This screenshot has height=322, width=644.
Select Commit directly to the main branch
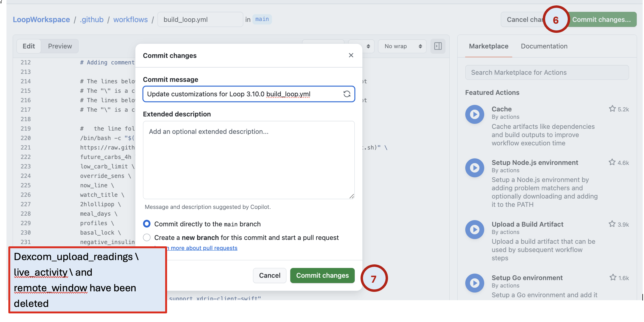(147, 224)
